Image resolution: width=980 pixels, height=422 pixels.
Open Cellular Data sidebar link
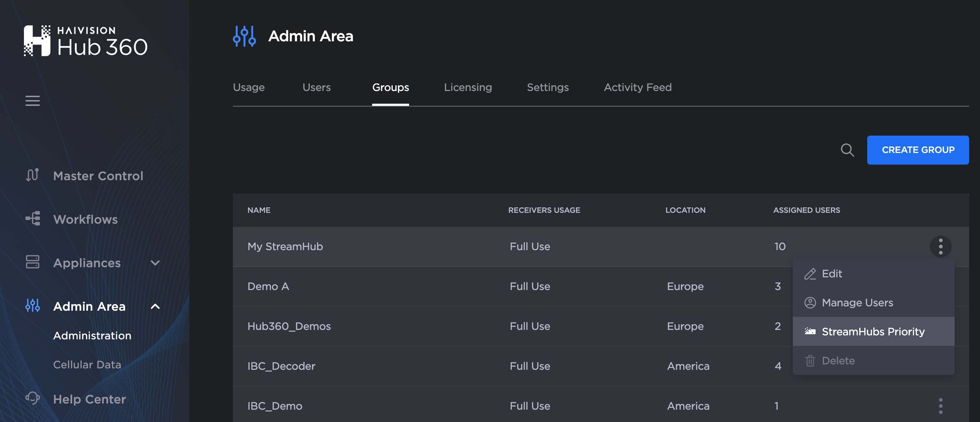87,365
